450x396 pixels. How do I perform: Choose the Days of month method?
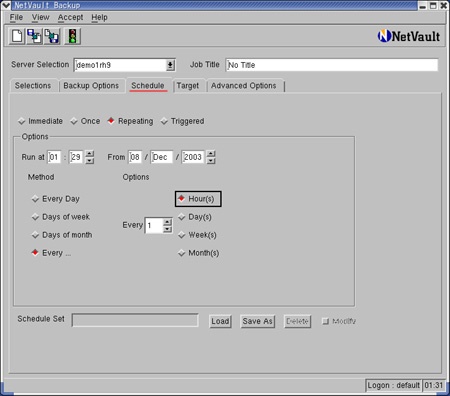click(62, 235)
